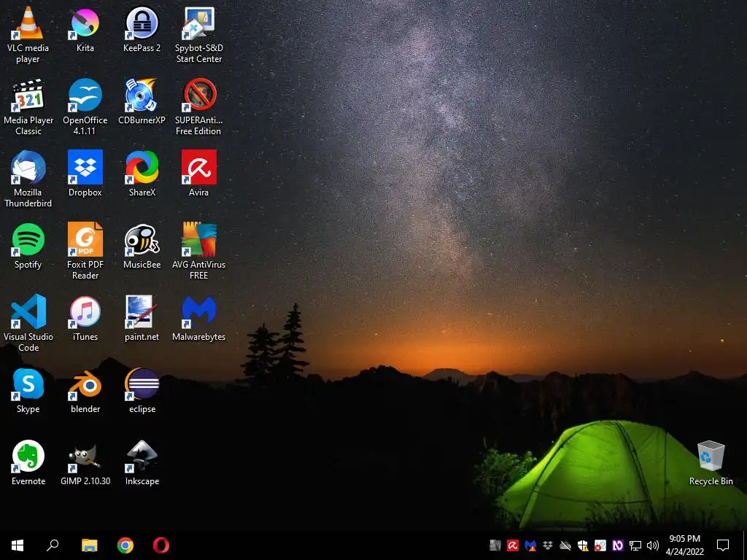Click the Avira tray icon

click(513, 545)
